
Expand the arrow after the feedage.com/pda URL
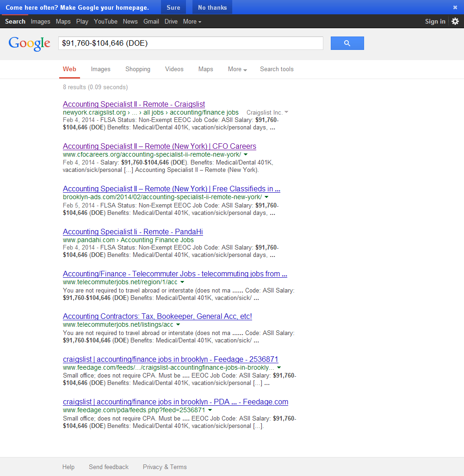210,410
